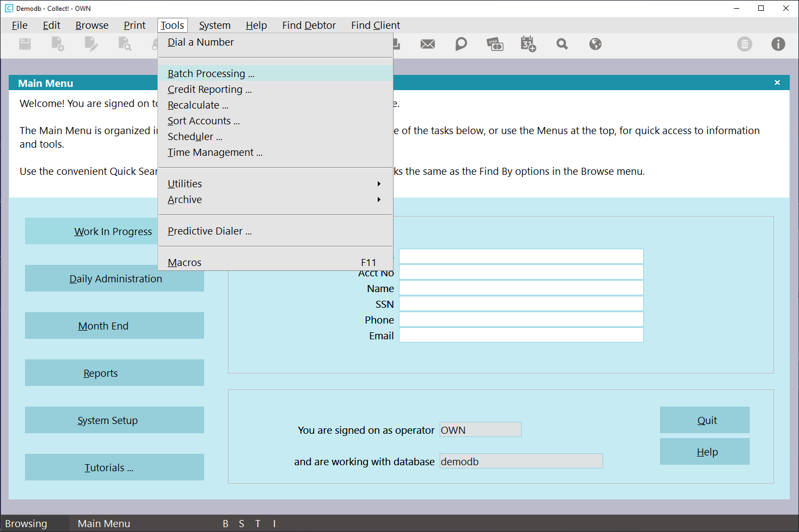This screenshot has height=532, width=799.
Task: Choose Batch Processing menu entry
Action: [275, 74]
